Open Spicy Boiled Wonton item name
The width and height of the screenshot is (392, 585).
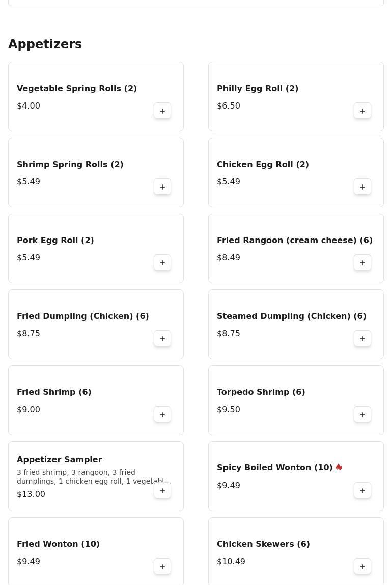[274, 467]
